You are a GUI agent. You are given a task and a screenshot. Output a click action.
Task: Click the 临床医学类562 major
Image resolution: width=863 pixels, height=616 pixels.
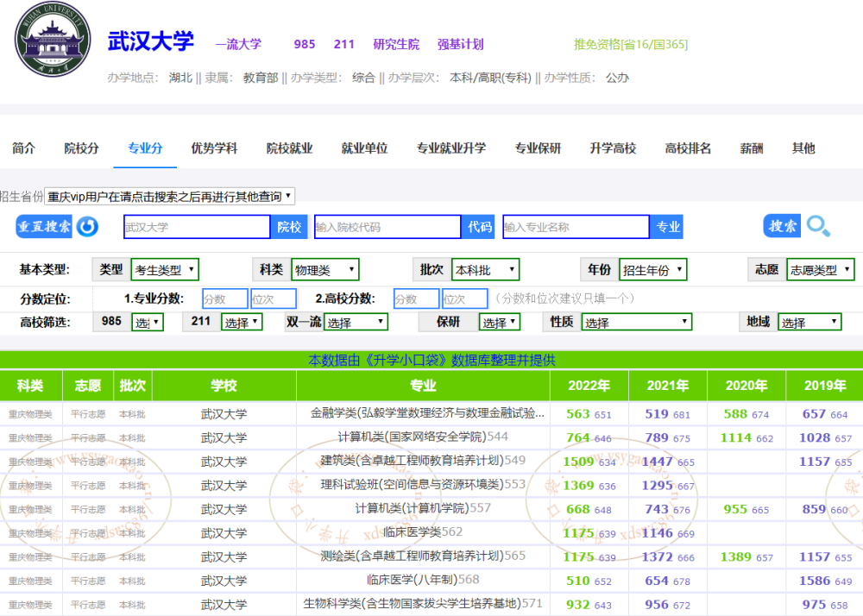tap(423, 531)
